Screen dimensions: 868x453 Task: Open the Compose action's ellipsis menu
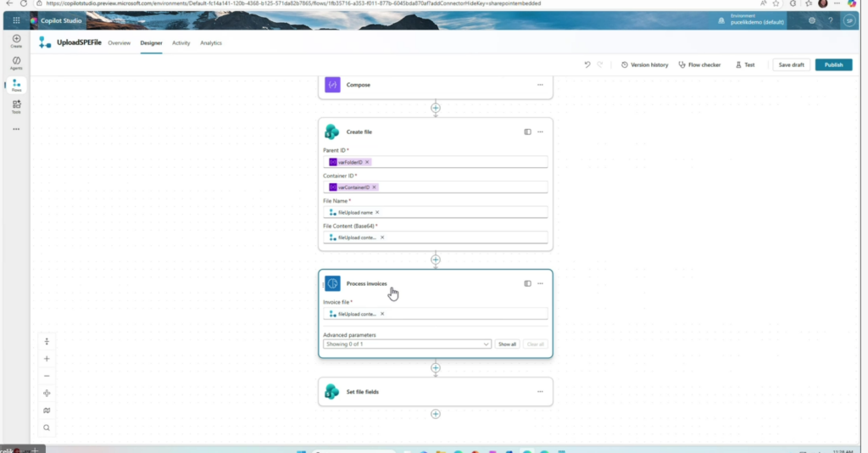click(x=540, y=85)
